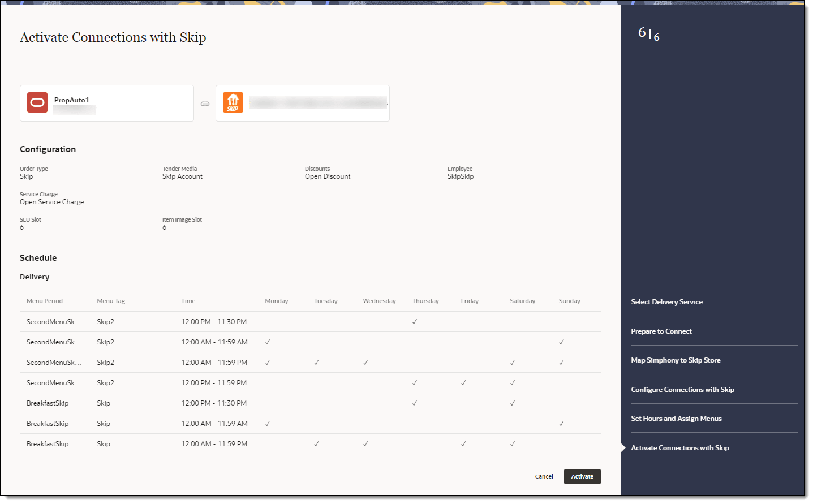Return to Set Hours and Assign Menus step
Viewport: 813px width, 504px height.
tap(676, 419)
